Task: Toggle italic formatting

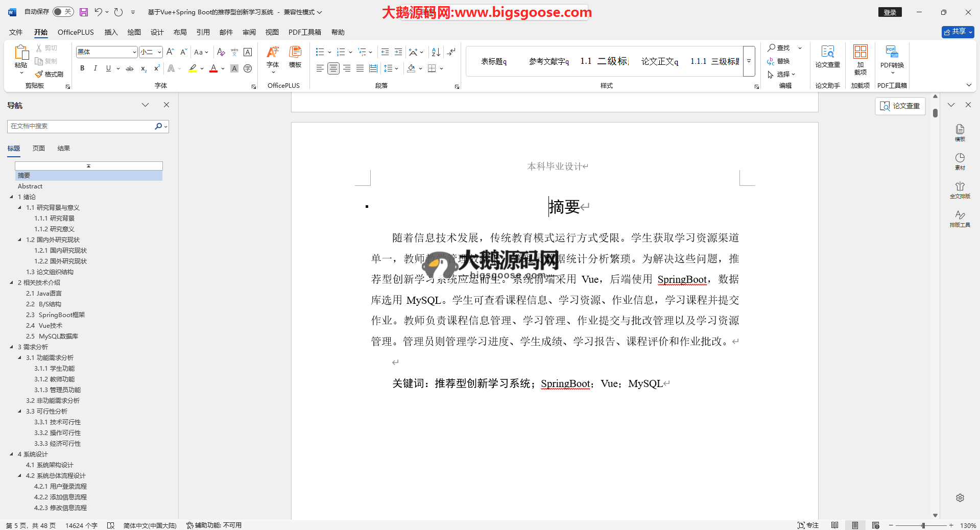Action: [x=95, y=68]
